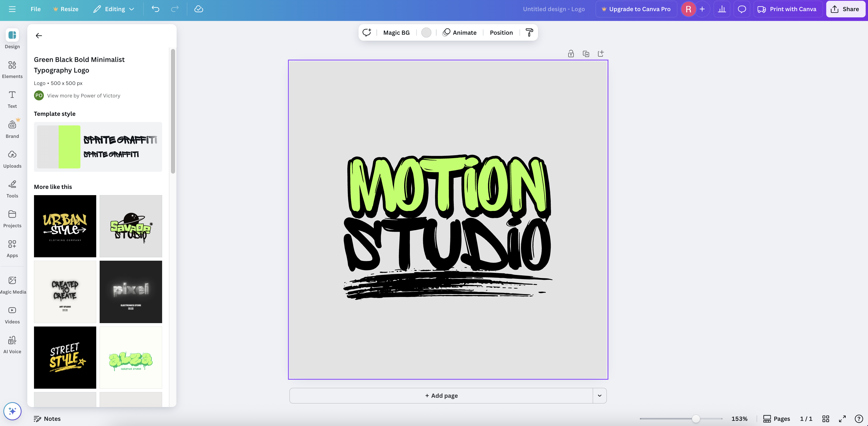Open the Elements tab
This screenshot has height=426, width=868.
(x=12, y=69)
